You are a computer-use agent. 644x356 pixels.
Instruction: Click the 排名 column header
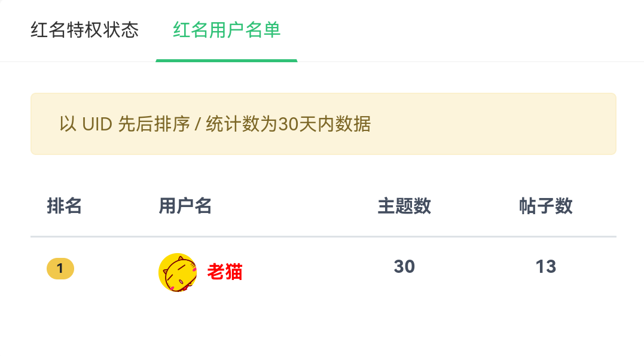pyautogui.click(x=64, y=206)
